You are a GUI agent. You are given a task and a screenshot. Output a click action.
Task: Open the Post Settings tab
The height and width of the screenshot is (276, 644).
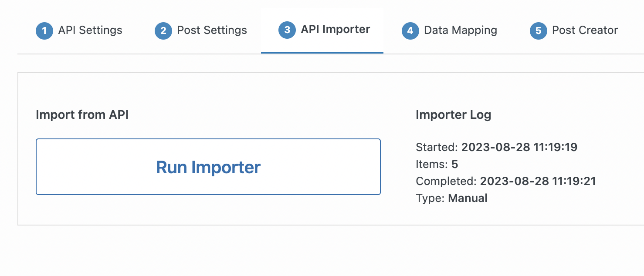pos(201,30)
